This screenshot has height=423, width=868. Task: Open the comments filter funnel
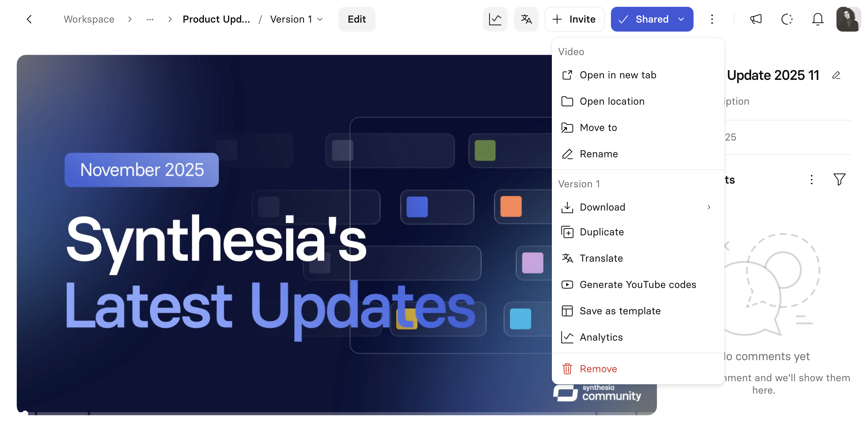(839, 180)
